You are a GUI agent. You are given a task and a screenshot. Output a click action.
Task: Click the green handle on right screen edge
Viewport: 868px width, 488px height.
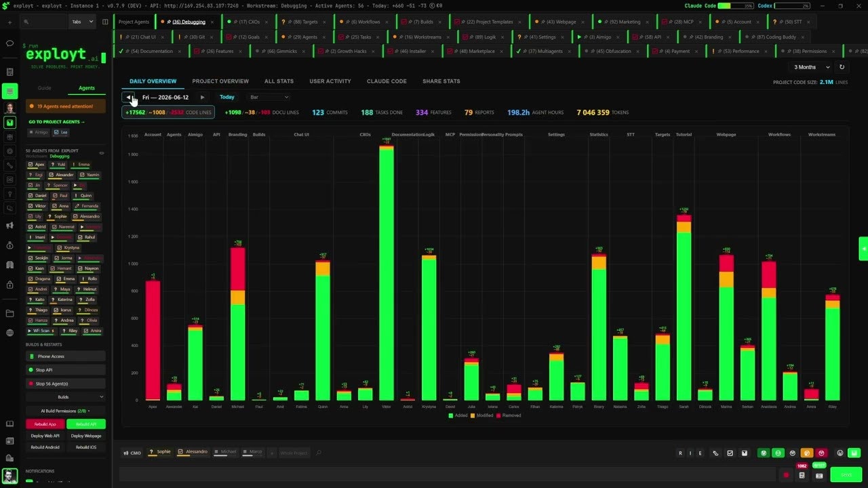click(864, 249)
